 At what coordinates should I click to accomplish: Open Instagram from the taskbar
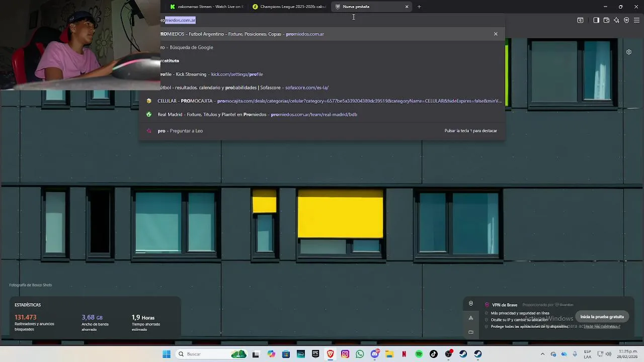pos(345,354)
